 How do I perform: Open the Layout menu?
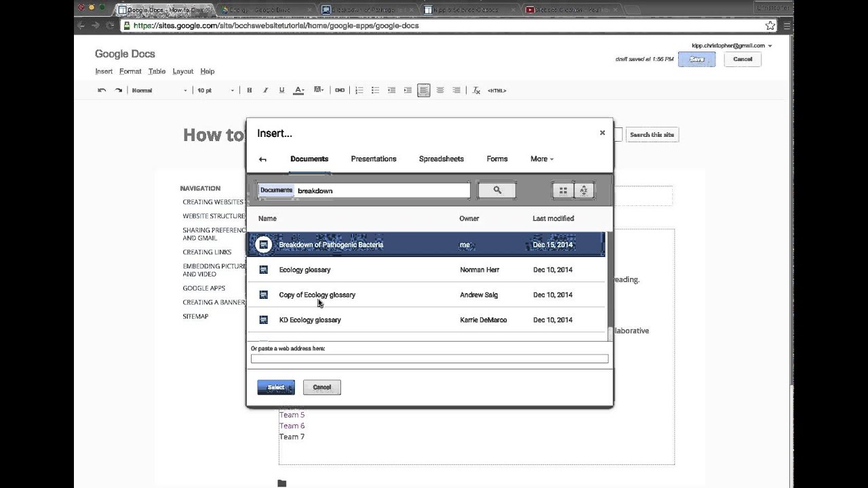(x=183, y=71)
